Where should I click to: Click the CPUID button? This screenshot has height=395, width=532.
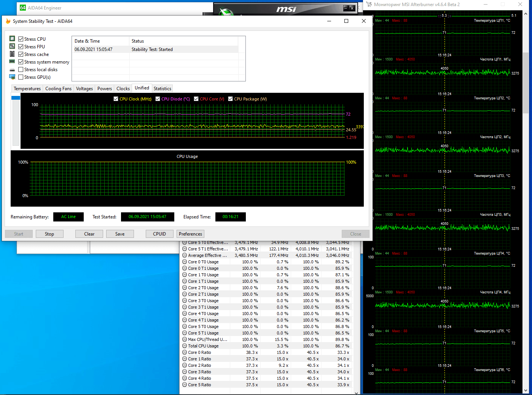click(x=159, y=234)
